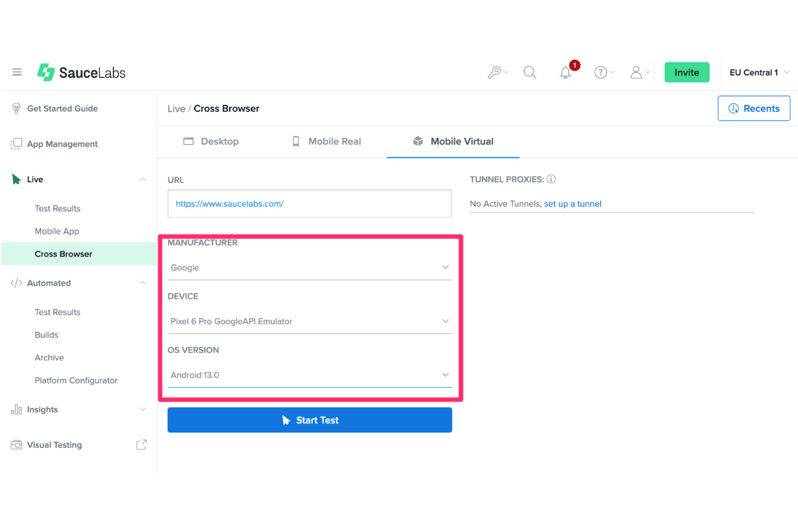Open the Manufacturer dropdown showing Google

point(309,267)
